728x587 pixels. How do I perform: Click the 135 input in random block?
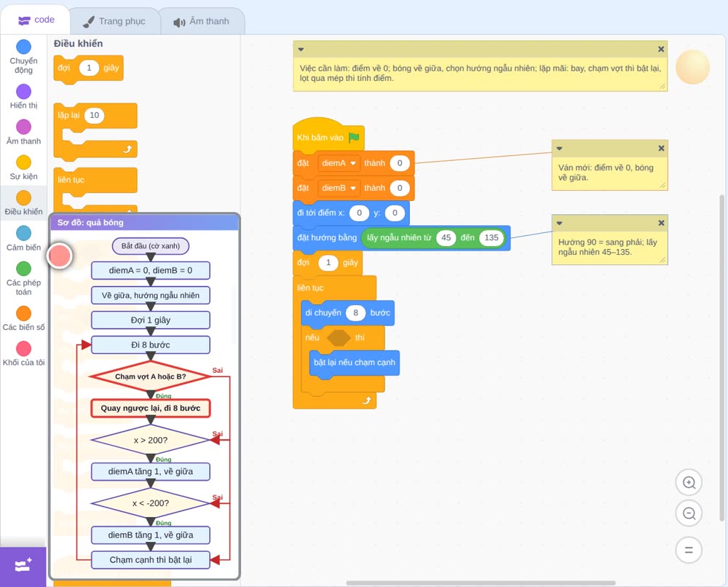pos(491,237)
